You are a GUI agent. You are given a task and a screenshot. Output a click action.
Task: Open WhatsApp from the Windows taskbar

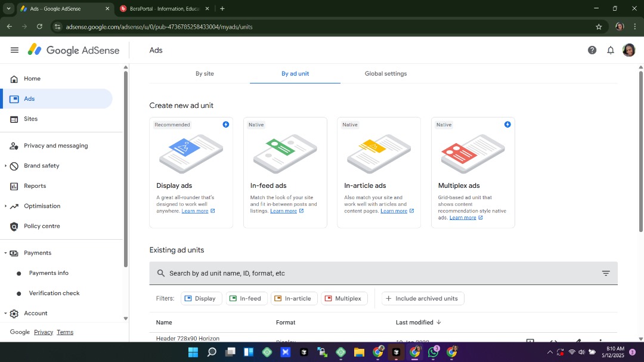(433, 352)
